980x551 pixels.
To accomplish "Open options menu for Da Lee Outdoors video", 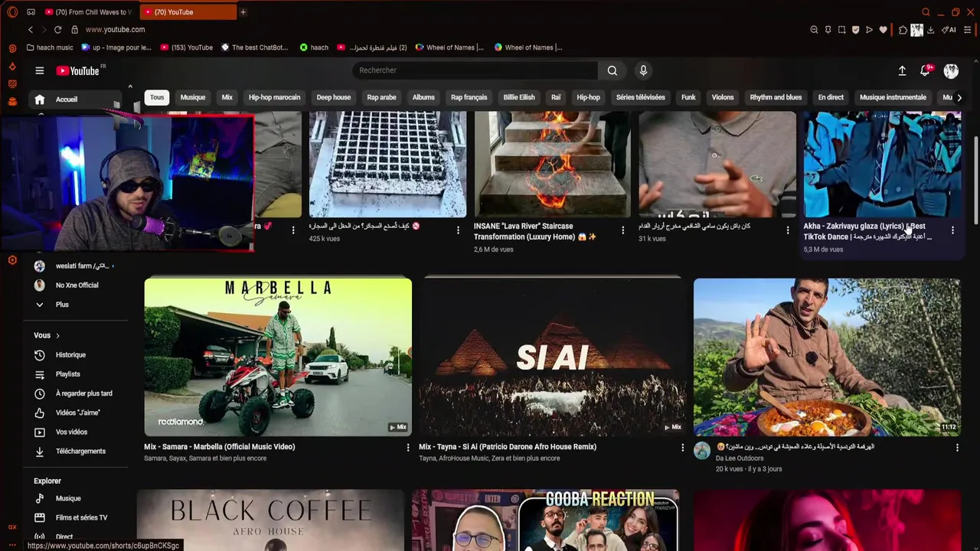I will [x=956, y=448].
